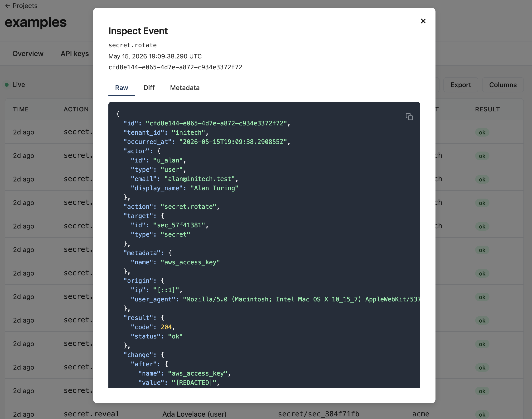Click the ACTION column header
The image size is (532, 419).
[x=76, y=109]
